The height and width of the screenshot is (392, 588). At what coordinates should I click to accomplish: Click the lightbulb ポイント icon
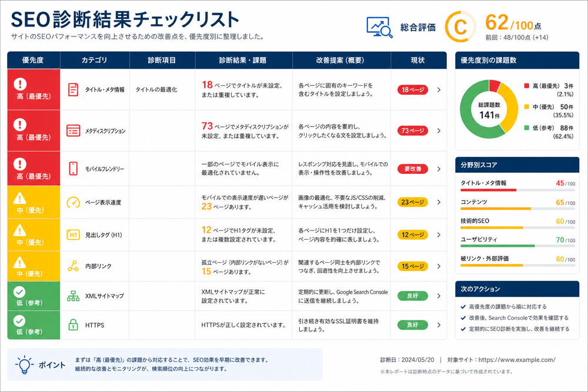pos(24,364)
